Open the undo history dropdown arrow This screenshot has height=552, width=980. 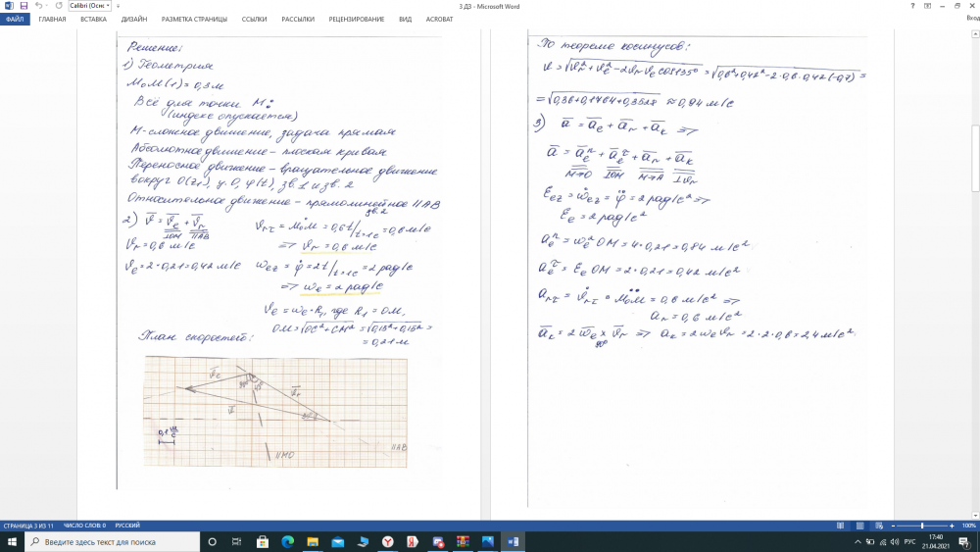tap(46, 6)
